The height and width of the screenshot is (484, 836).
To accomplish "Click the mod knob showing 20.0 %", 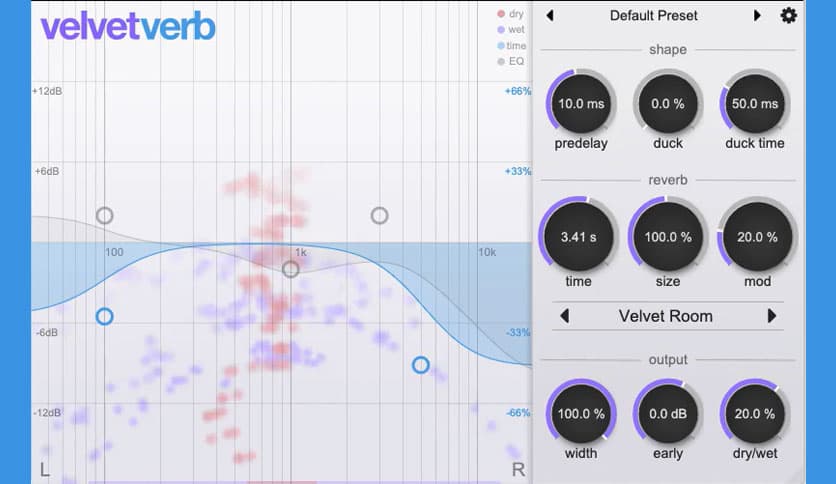I will point(757,237).
